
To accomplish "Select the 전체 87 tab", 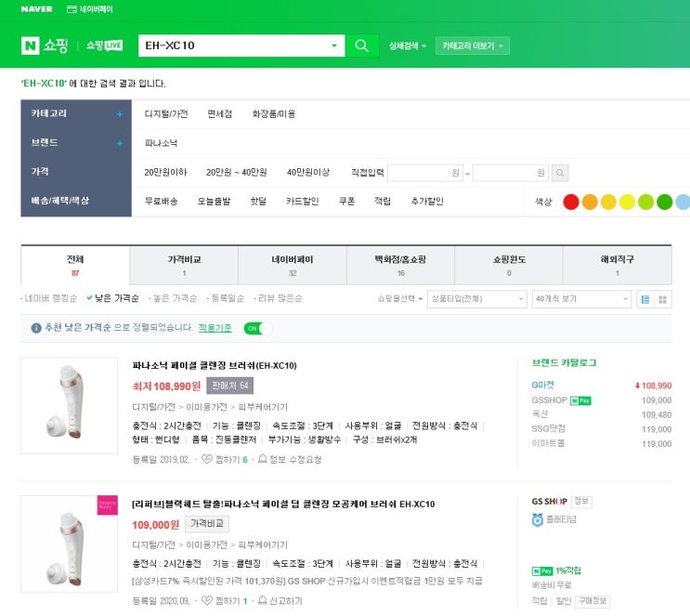I will point(75,266).
